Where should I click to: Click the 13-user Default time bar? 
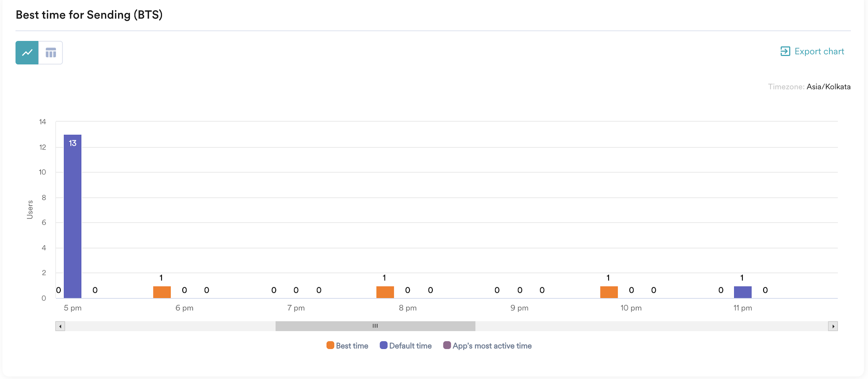tap(73, 216)
